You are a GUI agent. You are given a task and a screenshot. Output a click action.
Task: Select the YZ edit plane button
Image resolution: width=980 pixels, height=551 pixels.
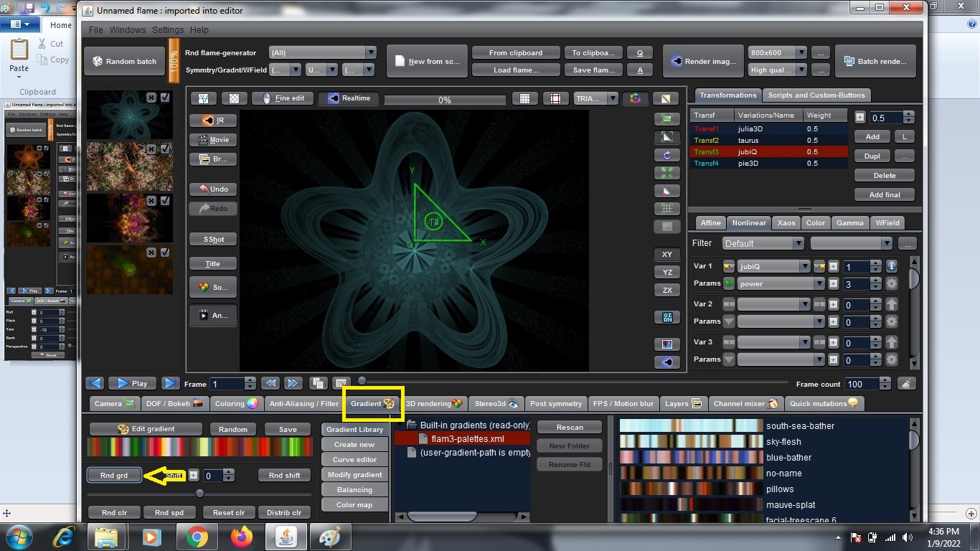coord(666,272)
